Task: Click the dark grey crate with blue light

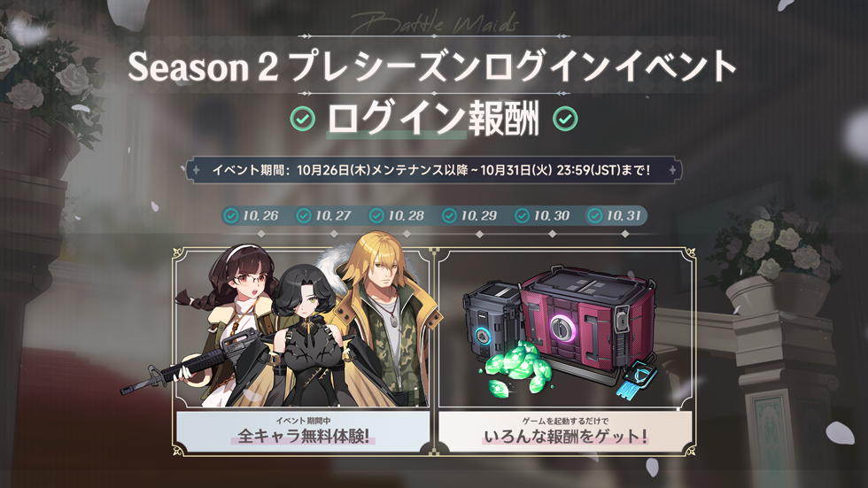Action: coord(492,322)
